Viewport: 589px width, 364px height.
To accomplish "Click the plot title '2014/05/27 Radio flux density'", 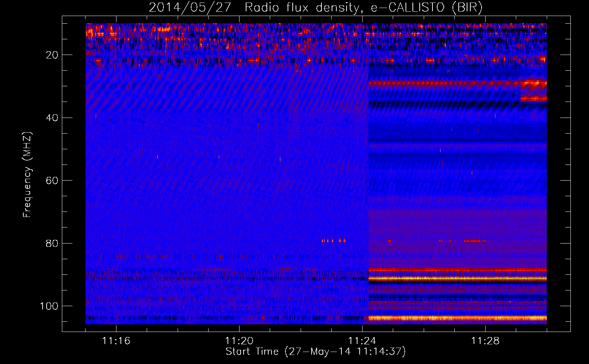I will (x=316, y=7).
